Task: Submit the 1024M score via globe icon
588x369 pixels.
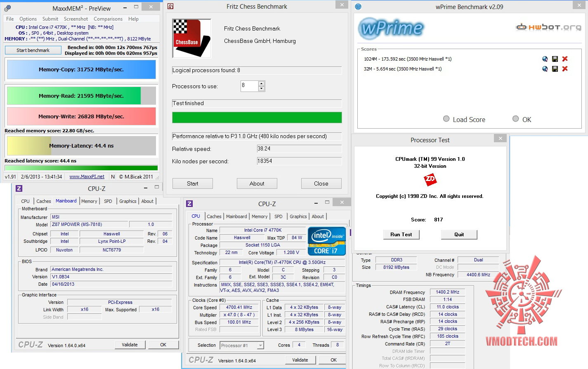Action: tap(545, 59)
